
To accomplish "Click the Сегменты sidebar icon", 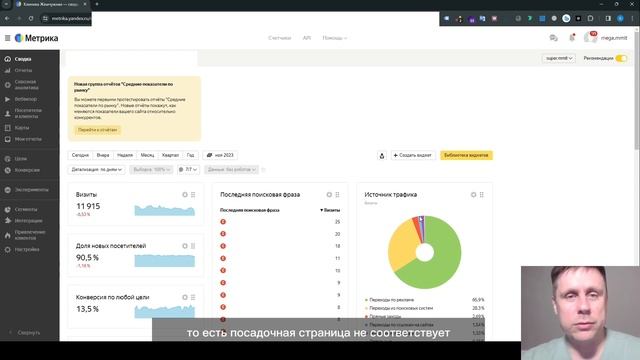I will coord(7,209).
